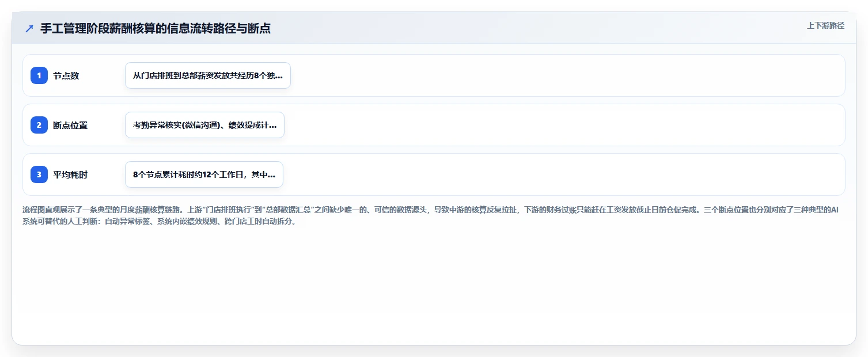The height and width of the screenshot is (357, 868).
Task: Click the 平均耗时 label
Action: [x=70, y=174]
